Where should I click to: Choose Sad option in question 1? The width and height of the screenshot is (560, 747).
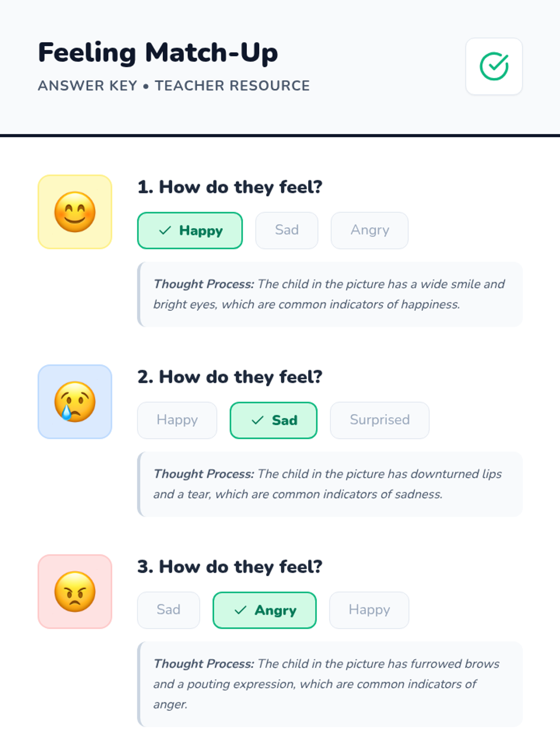[287, 231]
